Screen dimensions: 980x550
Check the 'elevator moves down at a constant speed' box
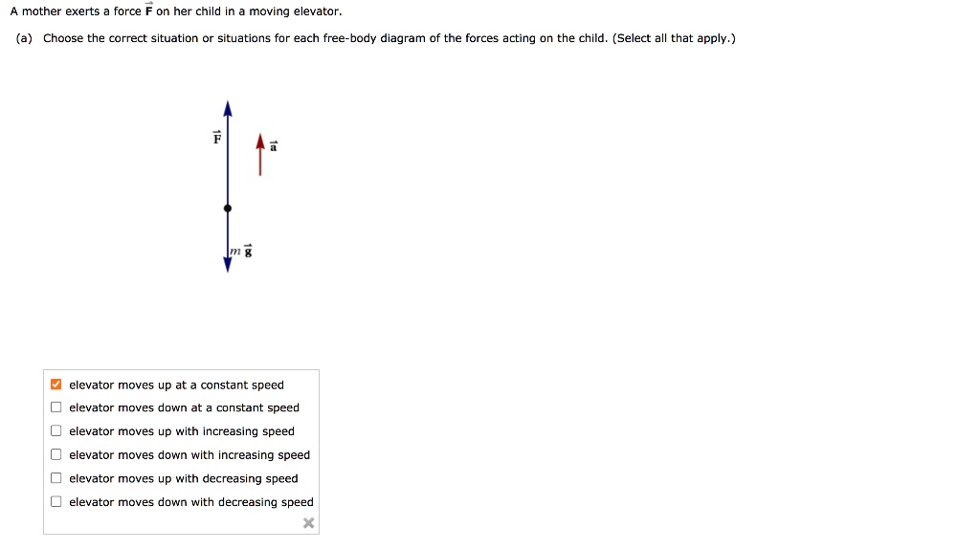[56, 408]
